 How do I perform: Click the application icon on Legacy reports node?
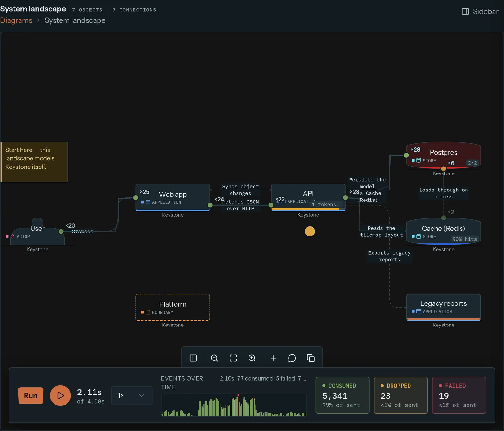419,311
